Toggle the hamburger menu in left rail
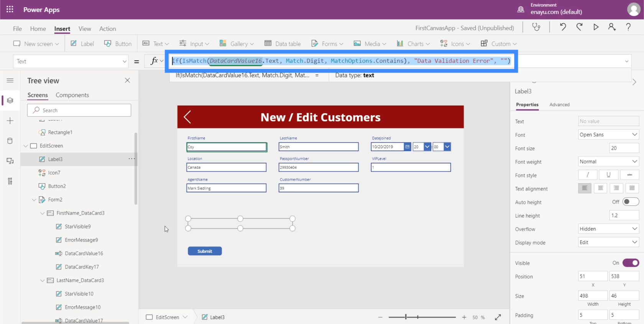Viewport: 644px width, 324px height. (x=10, y=80)
